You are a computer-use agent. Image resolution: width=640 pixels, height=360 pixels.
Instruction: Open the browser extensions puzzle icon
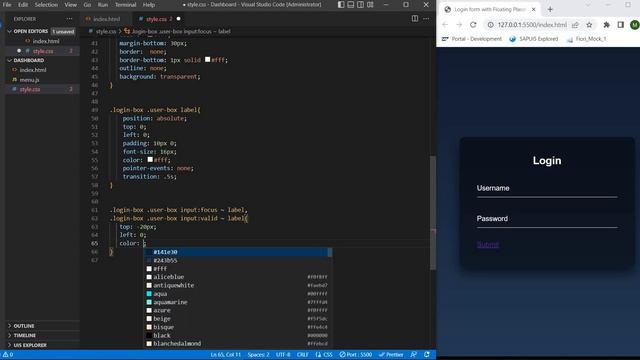pos(607,25)
